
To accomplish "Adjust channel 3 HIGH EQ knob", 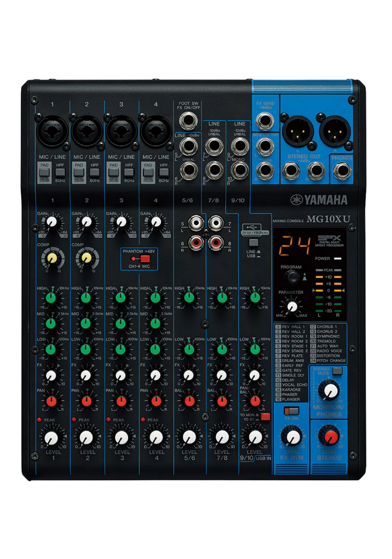I will click(121, 298).
